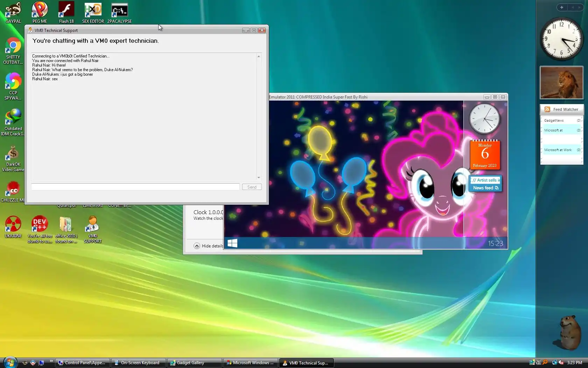The height and width of the screenshot is (368, 588).
Task: Click the Send button in VM0 Support
Action: click(252, 187)
